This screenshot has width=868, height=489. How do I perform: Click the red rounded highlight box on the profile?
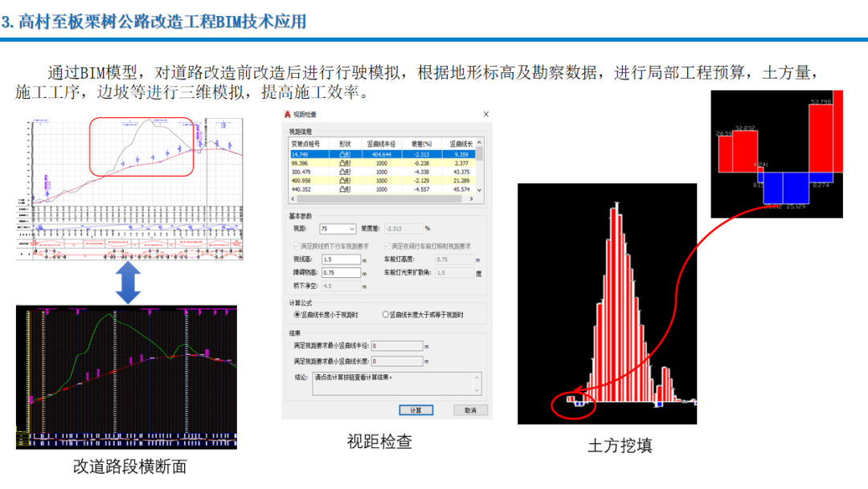(x=141, y=147)
